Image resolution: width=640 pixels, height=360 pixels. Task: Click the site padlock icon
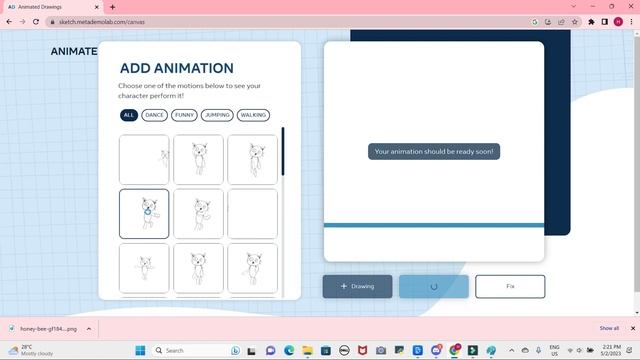point(52,22)
